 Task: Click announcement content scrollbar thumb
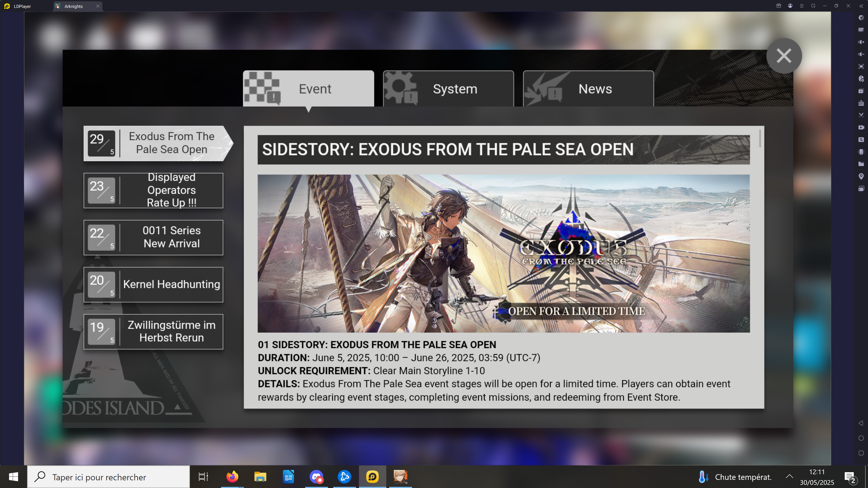[760, 138]
